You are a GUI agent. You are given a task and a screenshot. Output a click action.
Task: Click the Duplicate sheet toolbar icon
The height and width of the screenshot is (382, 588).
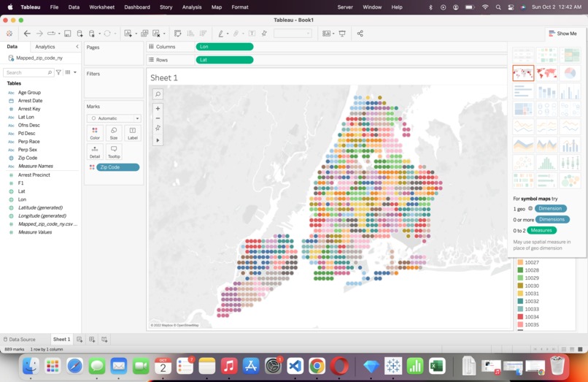point(144,34)
